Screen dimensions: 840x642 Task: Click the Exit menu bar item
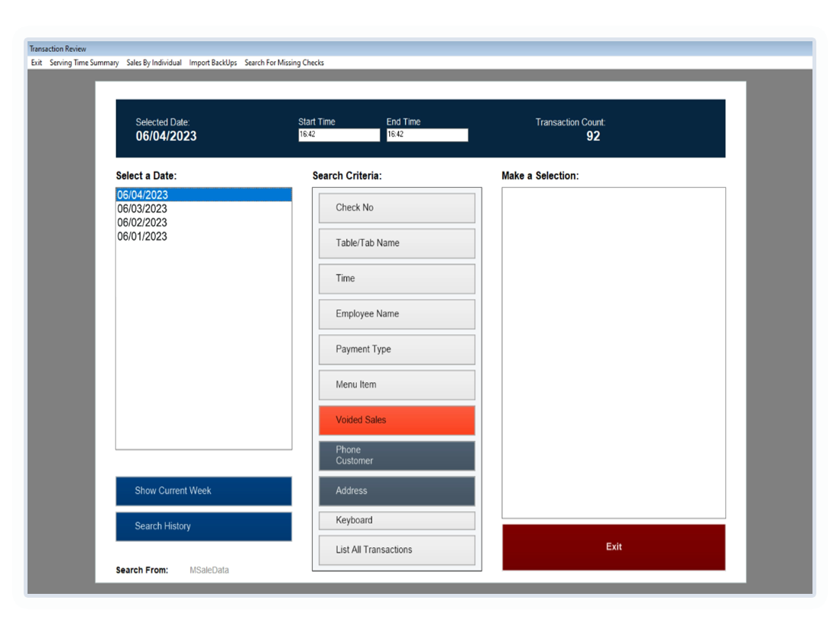37,63
